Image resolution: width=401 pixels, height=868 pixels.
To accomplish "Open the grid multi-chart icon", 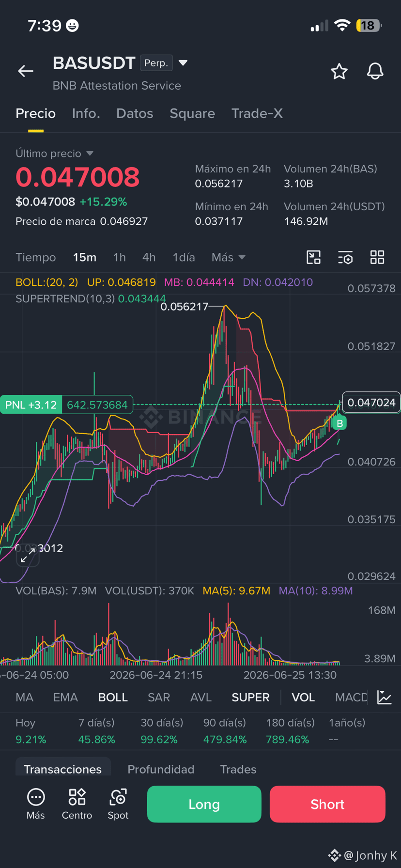I will [x=377, y=257].
